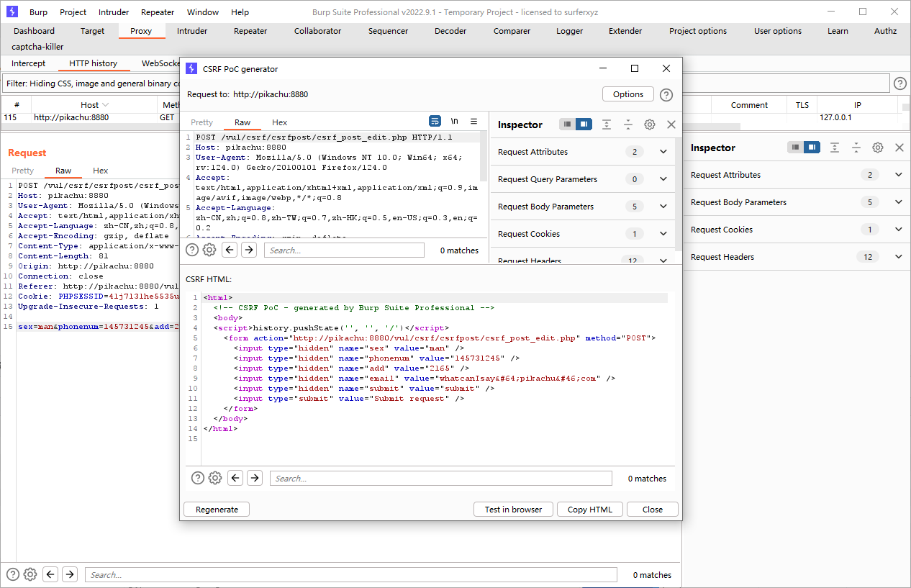Open search settings gear under CSRF dialog request editor
Viewport: 911px width, 588px height.
pyautogui.click(x=209, y=250)
